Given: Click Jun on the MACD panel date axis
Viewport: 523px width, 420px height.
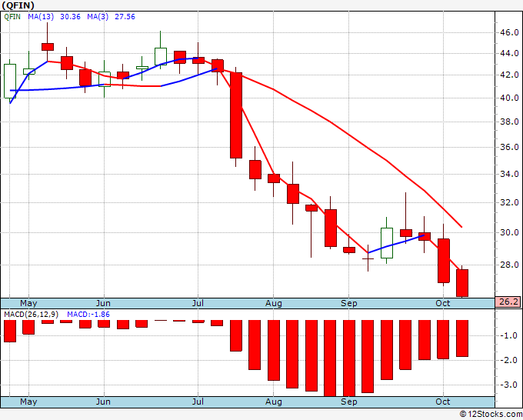Looking at the screenshot, I should pos(103,402).
